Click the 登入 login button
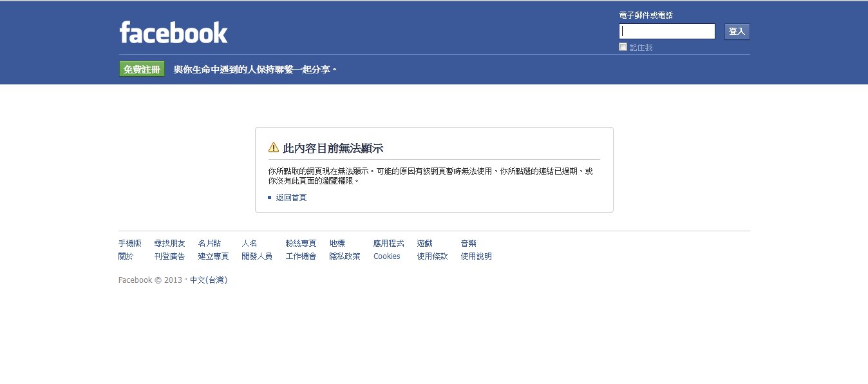 click(x=737, y=31)
